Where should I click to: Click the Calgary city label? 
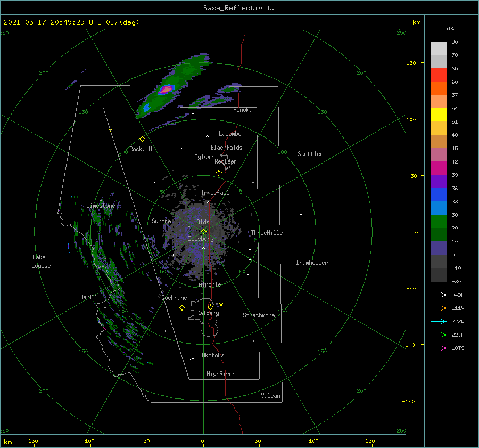[208, 313]
